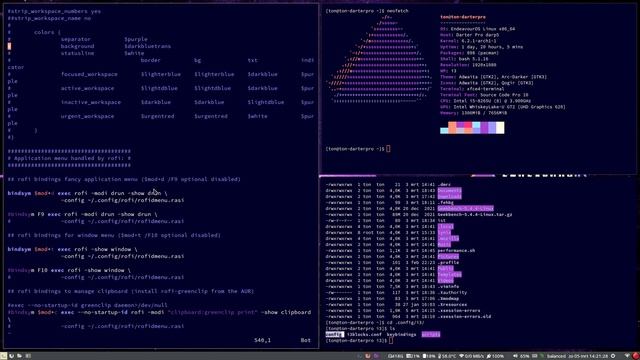
Task: Click the 'Bot' scroll indicator in vim
Action: (305, 340)
